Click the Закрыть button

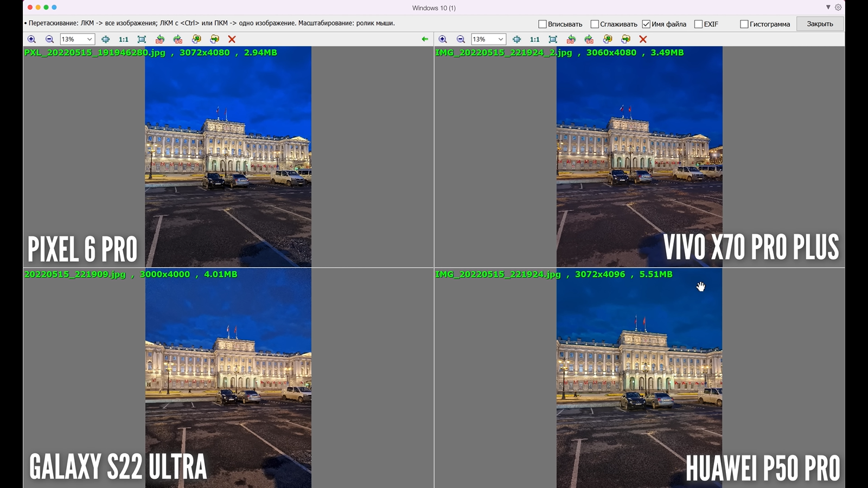point(820,24)
